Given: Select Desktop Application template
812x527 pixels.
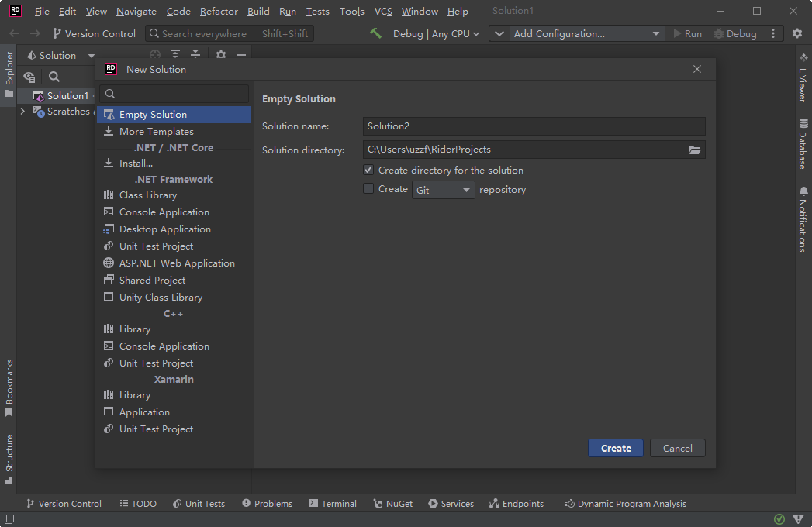Looking at the screenshot, I should click(174, 229).
